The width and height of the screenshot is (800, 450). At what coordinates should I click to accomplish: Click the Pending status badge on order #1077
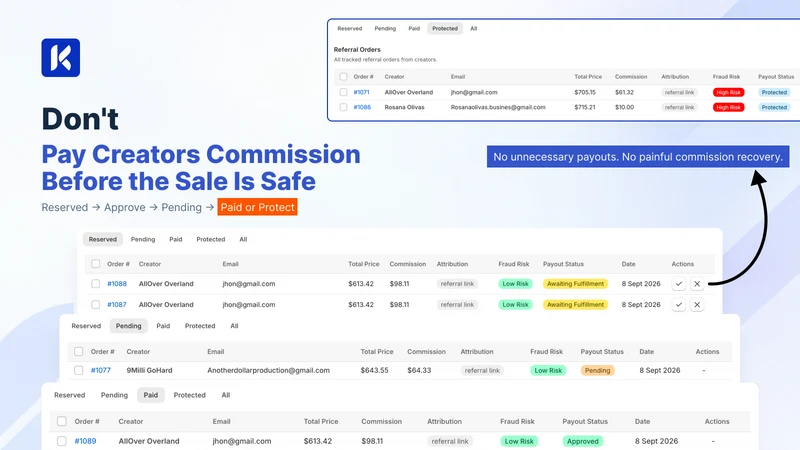(597, 370)
